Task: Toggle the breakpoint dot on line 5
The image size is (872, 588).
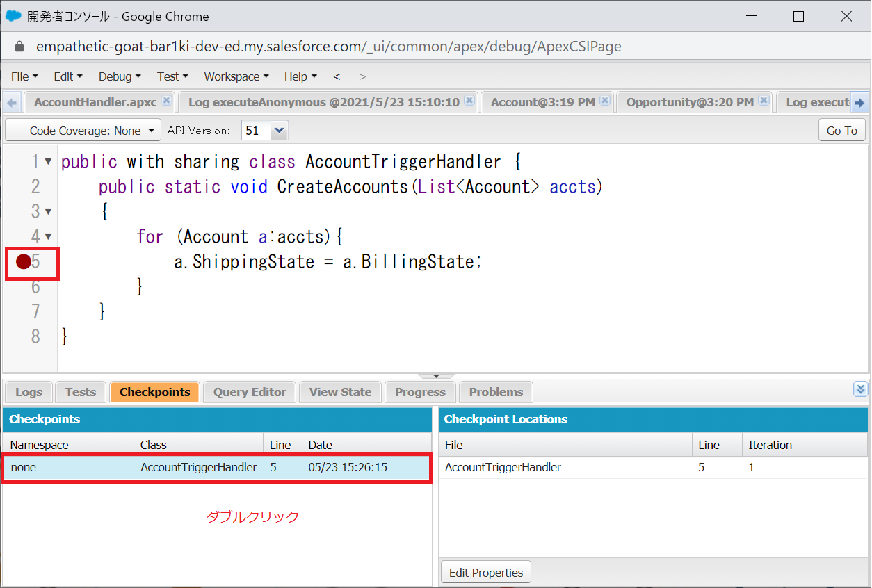Action: click(x=24, y=261)
